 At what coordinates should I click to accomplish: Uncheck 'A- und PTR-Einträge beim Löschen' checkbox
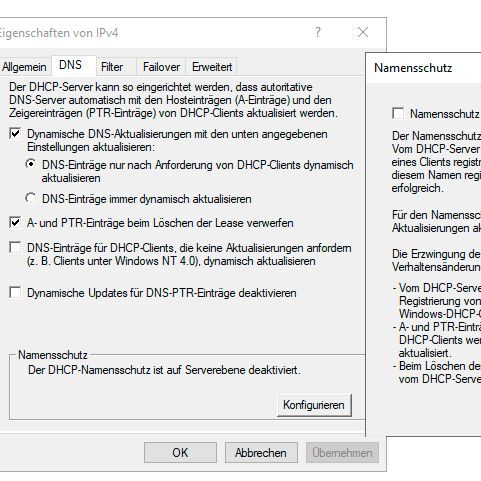click(x=15, y=223)
